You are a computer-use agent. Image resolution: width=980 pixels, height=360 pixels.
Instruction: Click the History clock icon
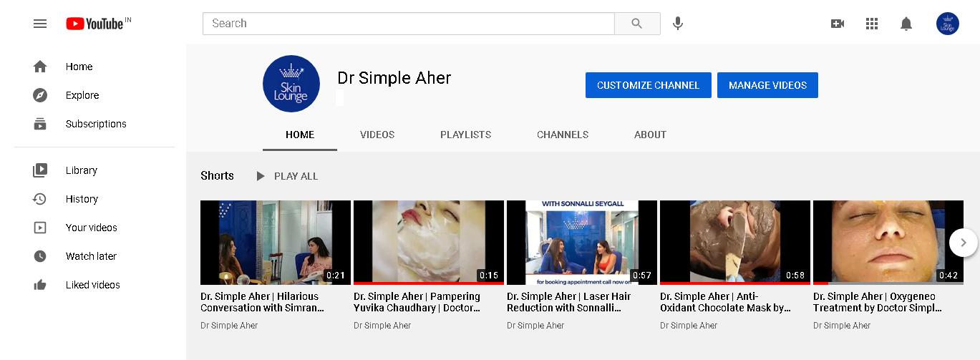[x=40, y=199]
